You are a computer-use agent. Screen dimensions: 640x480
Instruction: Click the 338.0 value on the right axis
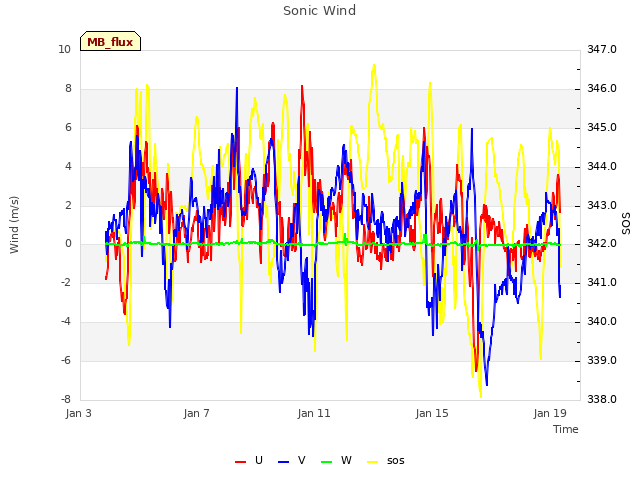click(602, 399)
